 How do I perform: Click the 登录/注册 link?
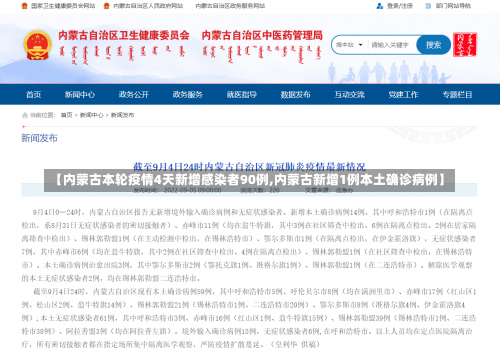tap(400, 6)
